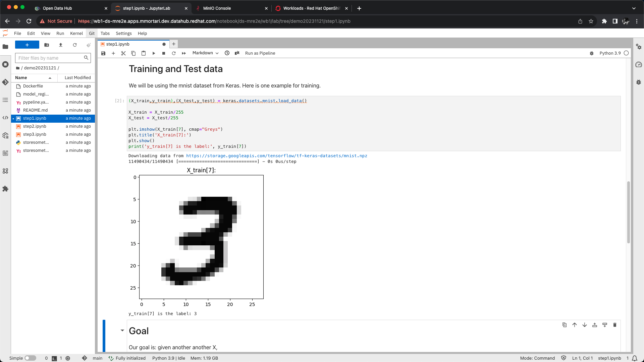
Task: Open the Markdown cell type dropdown
Action: [x=205, y=53]
